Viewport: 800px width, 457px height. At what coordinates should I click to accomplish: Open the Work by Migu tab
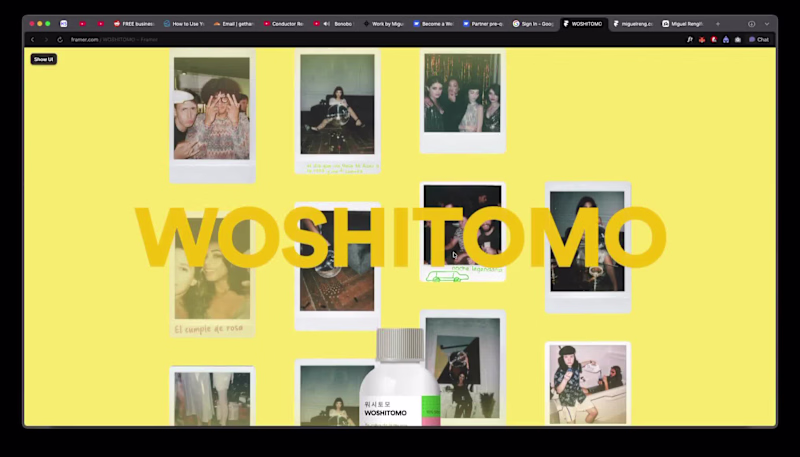(383, 23)
